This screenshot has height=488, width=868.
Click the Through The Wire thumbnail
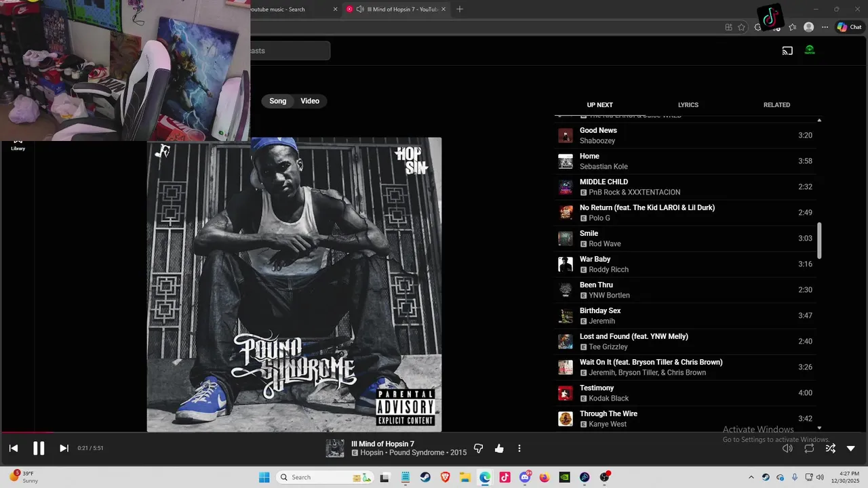point(566,419)
